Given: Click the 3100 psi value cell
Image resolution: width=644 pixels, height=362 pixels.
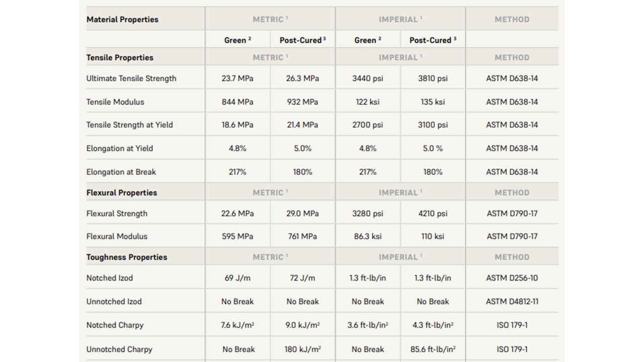Looking at the screenshot, I should [433, 125].
